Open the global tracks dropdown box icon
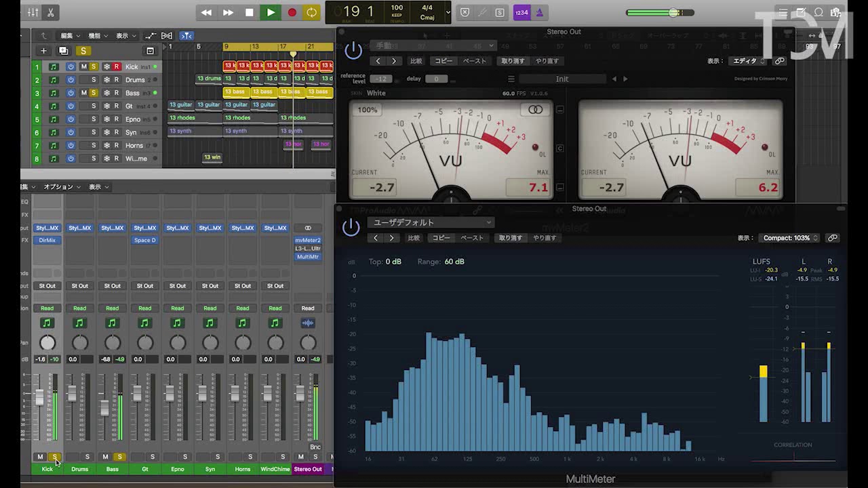This screenshot has height=488, width=868. (x=150, y=51)
